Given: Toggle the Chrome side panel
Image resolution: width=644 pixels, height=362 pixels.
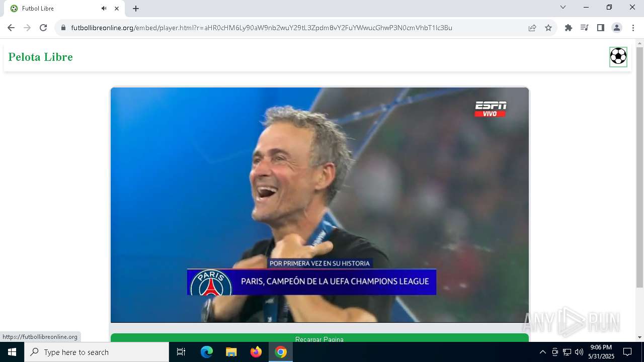Looking at the screenshot, I should 600,28.
